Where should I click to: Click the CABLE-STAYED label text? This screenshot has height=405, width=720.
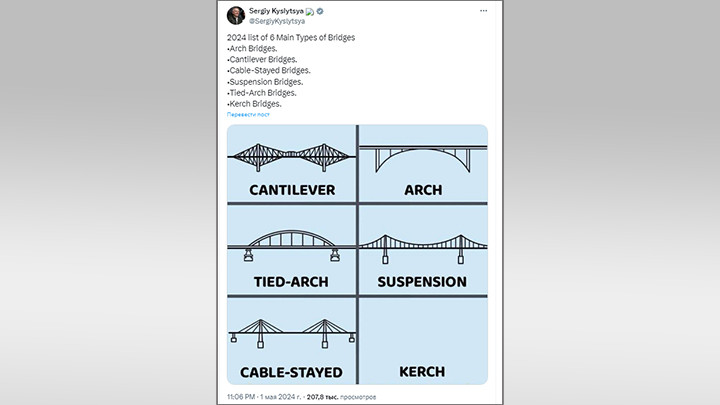pyautogui.click(x=291, y=372)
